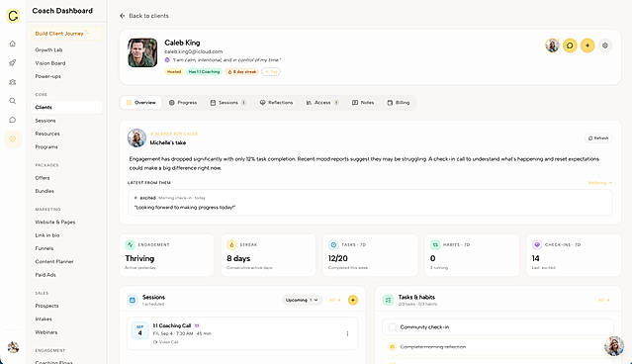Check the Community check-in task checkbox
The height and width of the screenshot is (364, 632).
pos(392,327)
